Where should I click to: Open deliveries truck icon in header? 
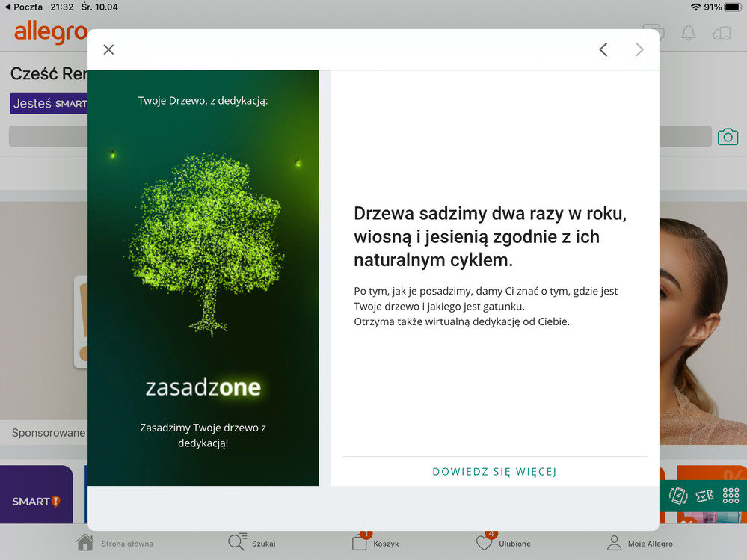pos(722,33)
